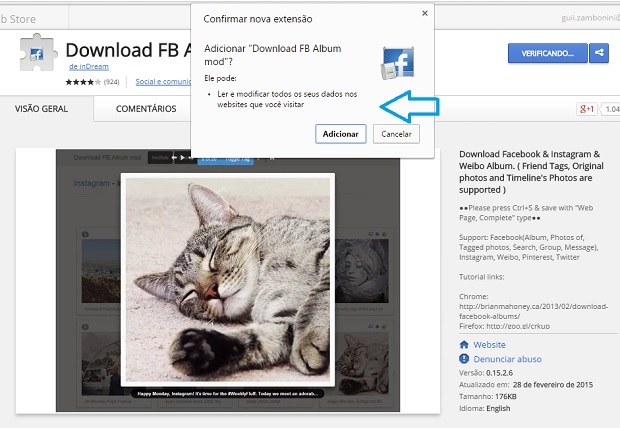This screenshot has width=620, height=428.
Task: Switch to the COMENTÁRIOS tab
Action: (146, 109)
